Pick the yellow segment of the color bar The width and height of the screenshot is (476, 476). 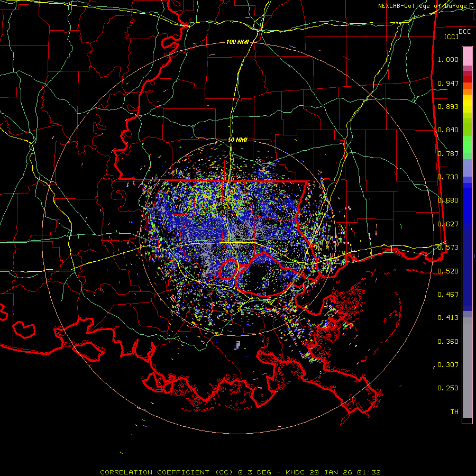coord(467,104)
